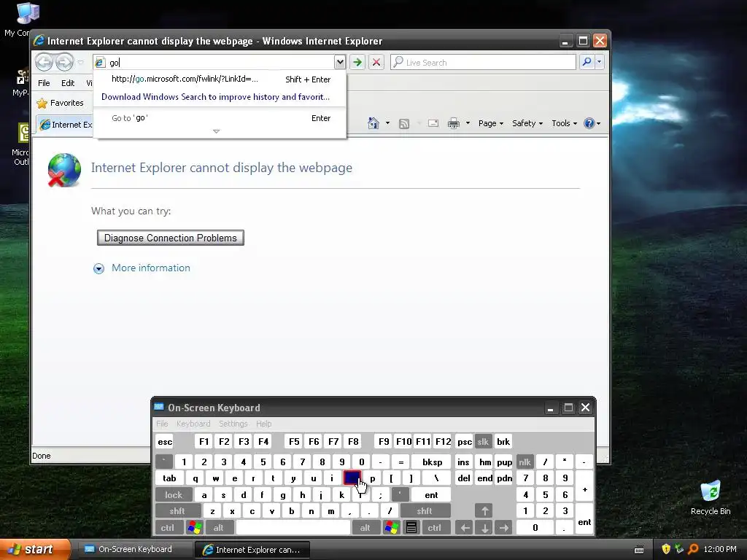Open the Favorites star button
The image size is (747, 560).
click(x=60, y=103)
